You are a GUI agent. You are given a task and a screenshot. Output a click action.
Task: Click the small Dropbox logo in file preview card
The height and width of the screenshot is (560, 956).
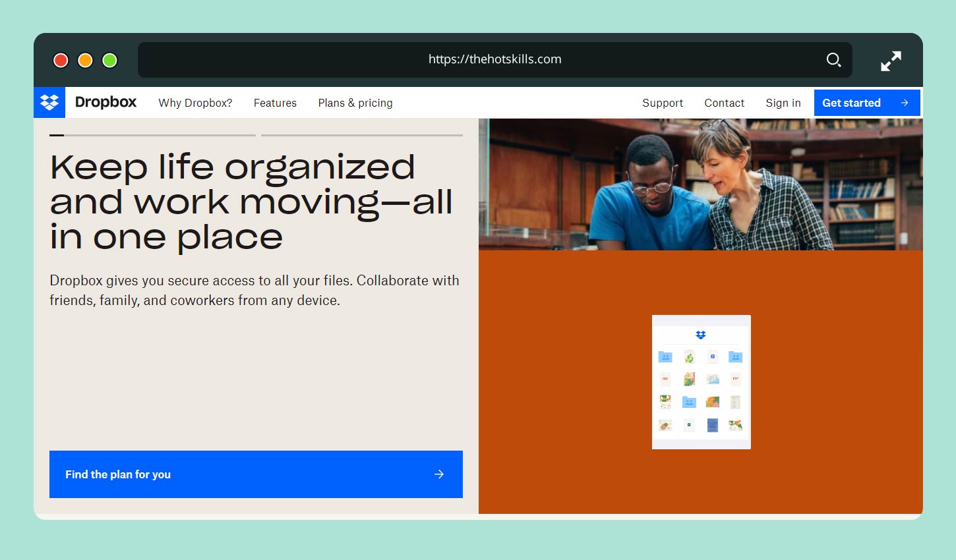[701, 335]
